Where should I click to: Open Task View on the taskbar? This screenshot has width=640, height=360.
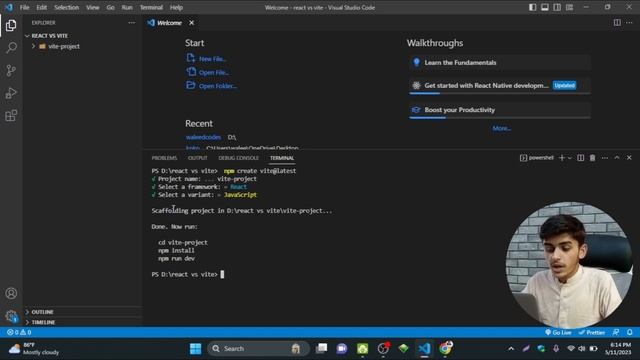322,349
